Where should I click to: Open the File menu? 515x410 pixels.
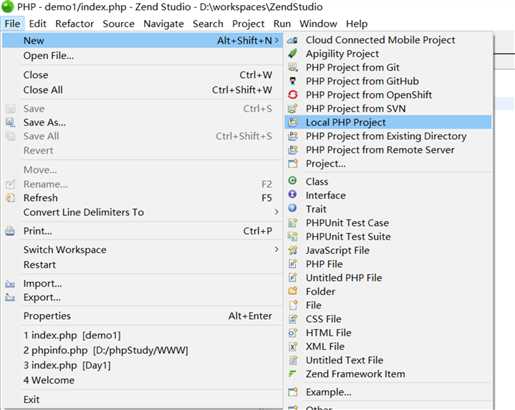pyautogui.click(x=13, y=24)
